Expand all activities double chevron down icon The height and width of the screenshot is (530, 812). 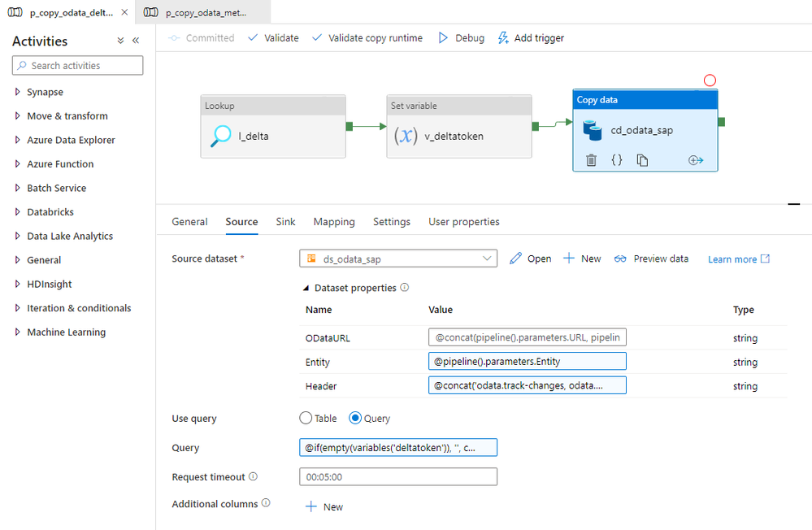120,41
